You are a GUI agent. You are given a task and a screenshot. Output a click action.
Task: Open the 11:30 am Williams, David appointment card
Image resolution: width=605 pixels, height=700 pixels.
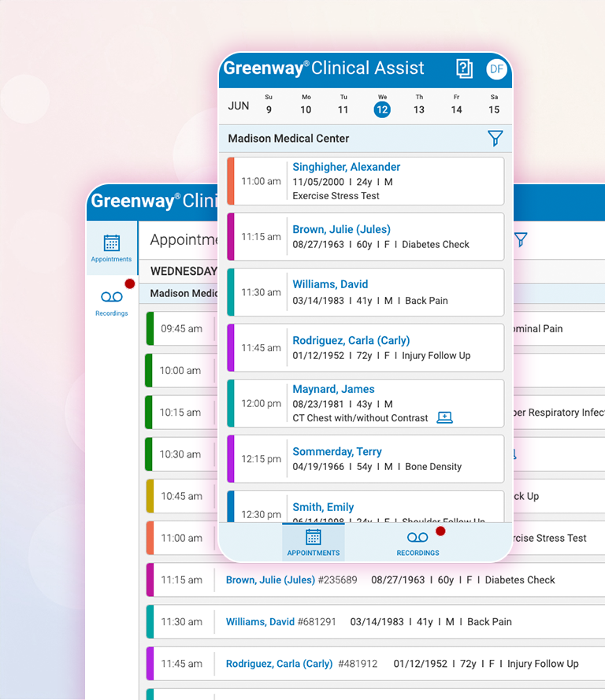[x=365, y=292]
